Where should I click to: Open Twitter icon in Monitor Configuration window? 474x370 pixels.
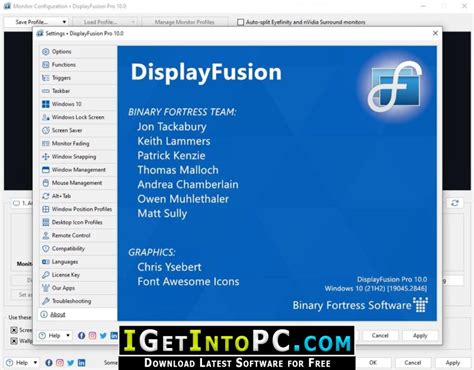(x=71, y=363)
